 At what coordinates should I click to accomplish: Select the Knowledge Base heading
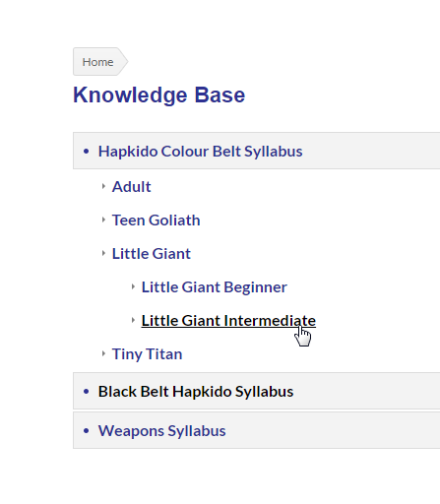click(x=158, y=95)
